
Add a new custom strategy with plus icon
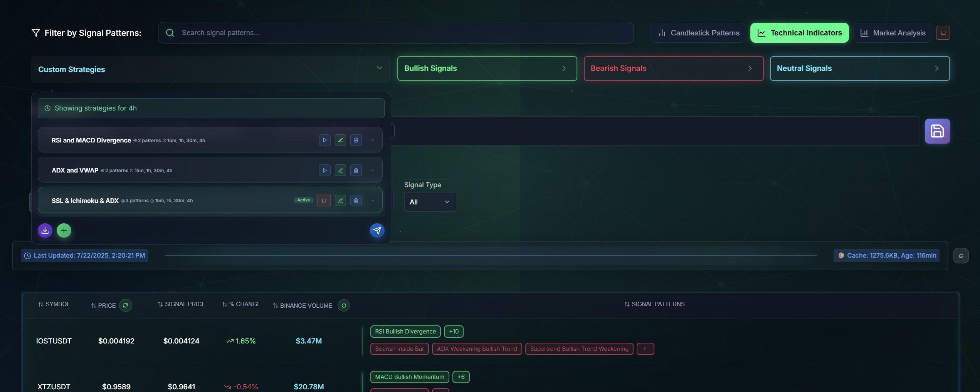pos(64,230)
